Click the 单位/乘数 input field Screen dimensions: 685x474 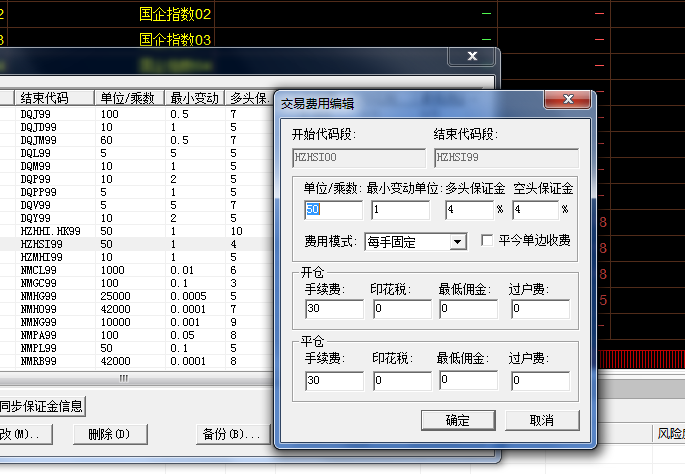pos(333,210)
